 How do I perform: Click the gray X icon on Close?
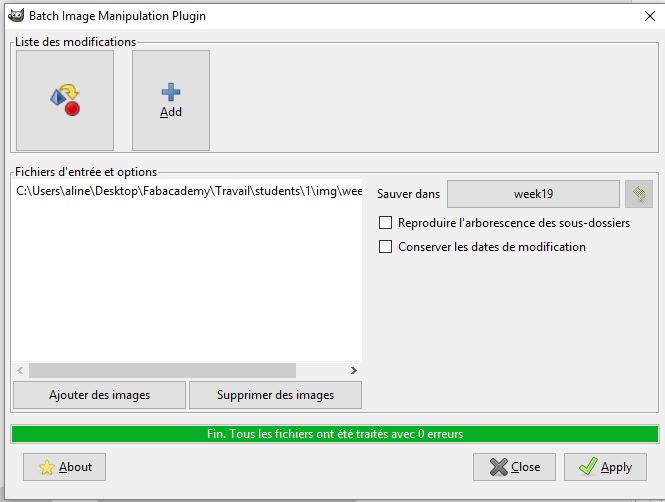pyautogui.click(x=498, y=467)
